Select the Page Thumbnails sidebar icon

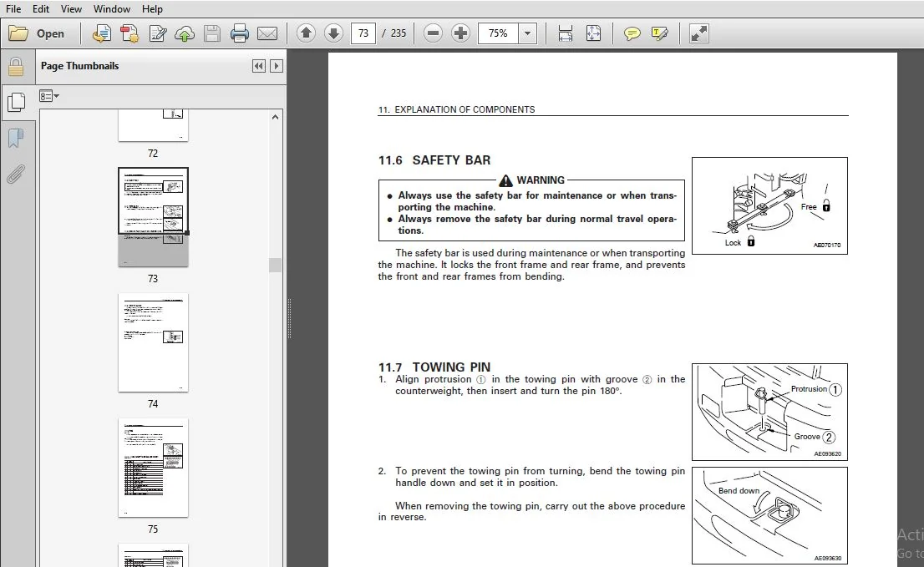coord(16,102)
